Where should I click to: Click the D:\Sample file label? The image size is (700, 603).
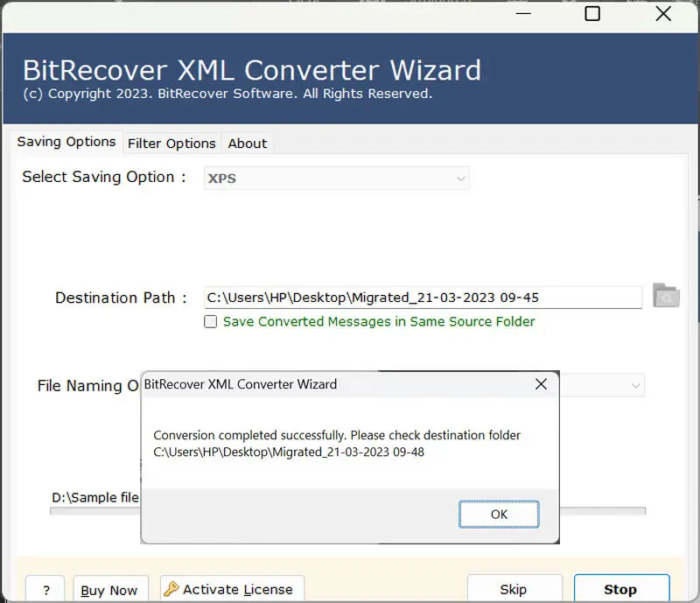coord(96,497)
